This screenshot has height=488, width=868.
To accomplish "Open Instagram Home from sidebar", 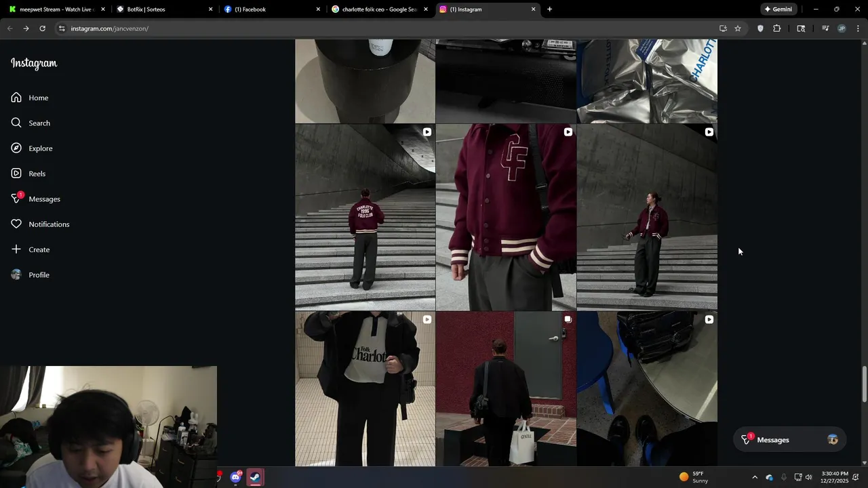I will coord(30,98).
